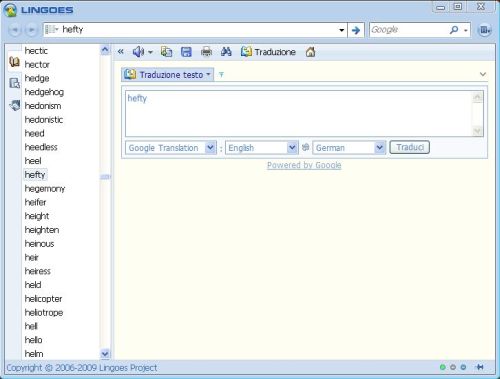
Task: Select the highlighted word hefty
Action: (35, 175)
